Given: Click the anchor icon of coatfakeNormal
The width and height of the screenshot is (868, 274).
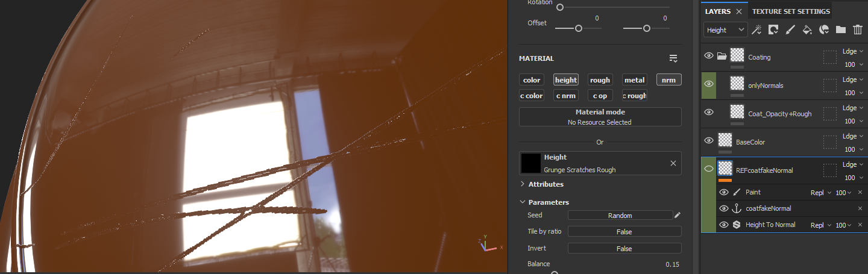Looking at the screenshot, I should pyautogui.click(x=737, y=208).
